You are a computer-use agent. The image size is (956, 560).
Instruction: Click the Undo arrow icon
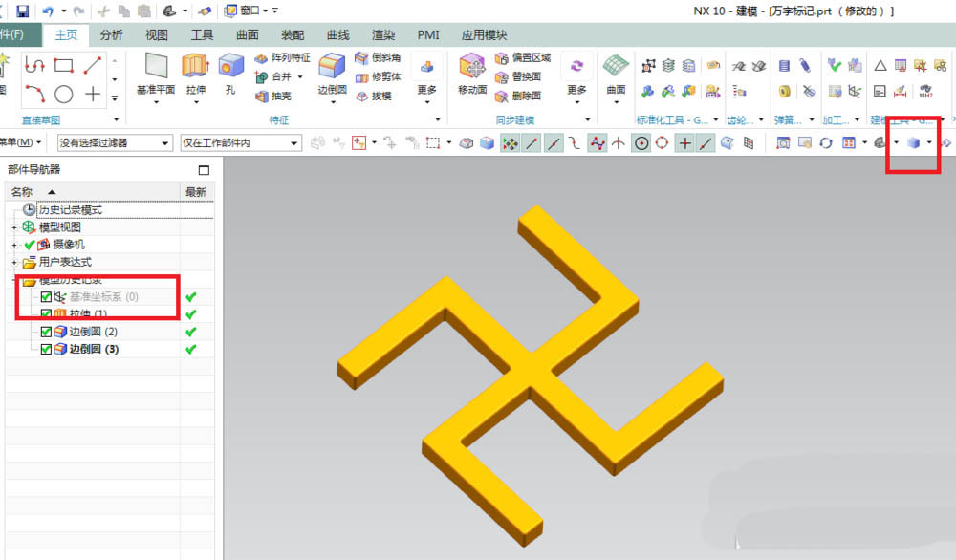click(48, 11)
